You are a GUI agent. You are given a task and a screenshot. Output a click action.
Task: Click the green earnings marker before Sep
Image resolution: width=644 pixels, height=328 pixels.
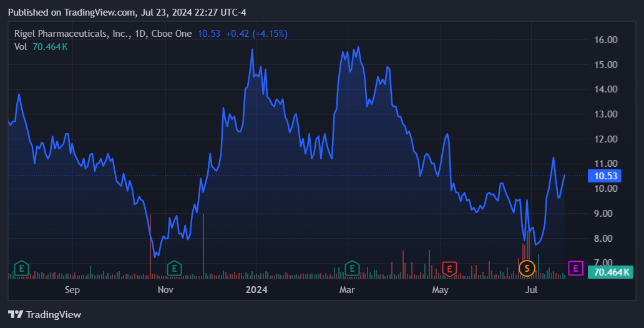coord(21,269)
